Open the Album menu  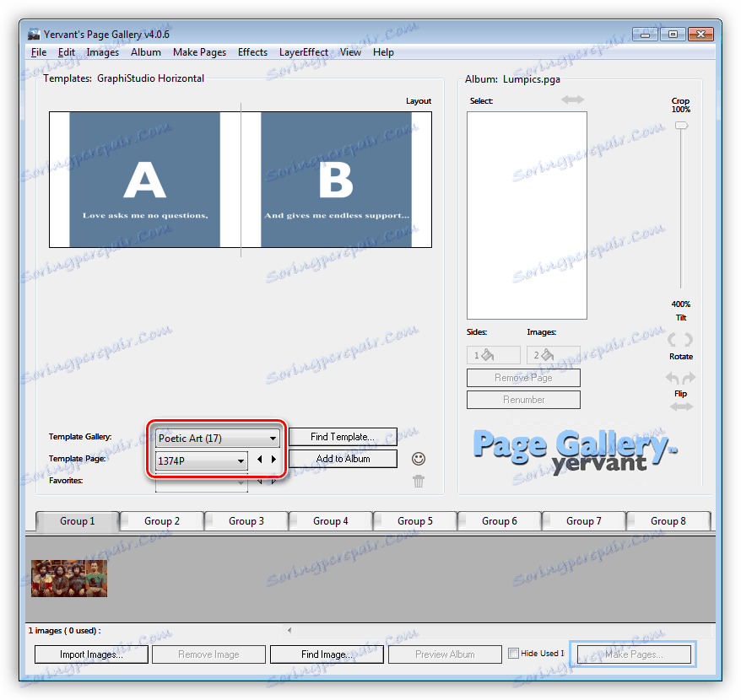click(x=145, y=52)
